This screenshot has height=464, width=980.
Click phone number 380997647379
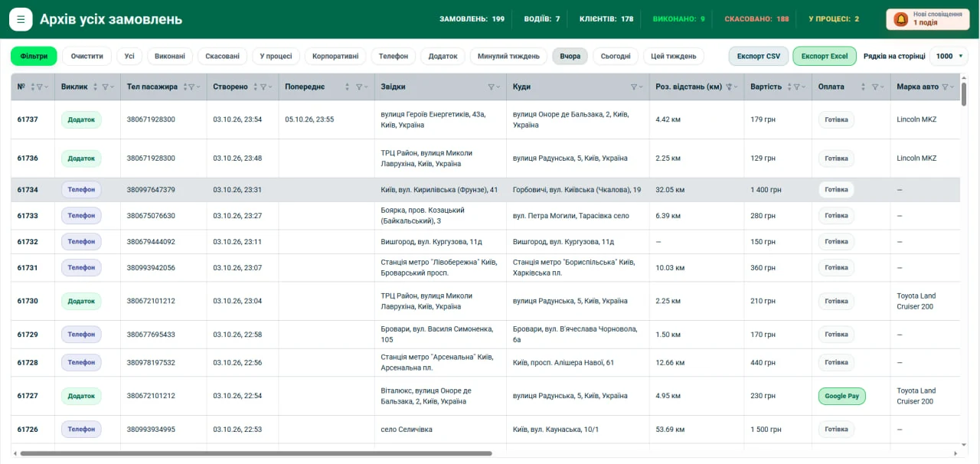click(151, 190)
